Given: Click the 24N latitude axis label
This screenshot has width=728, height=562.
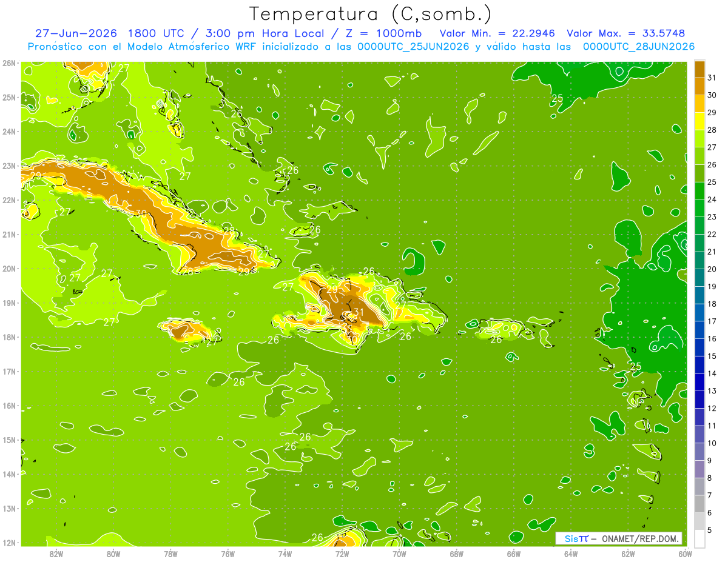Looking at the screenshot, I should pyautogui.click(x=9, y=132).
